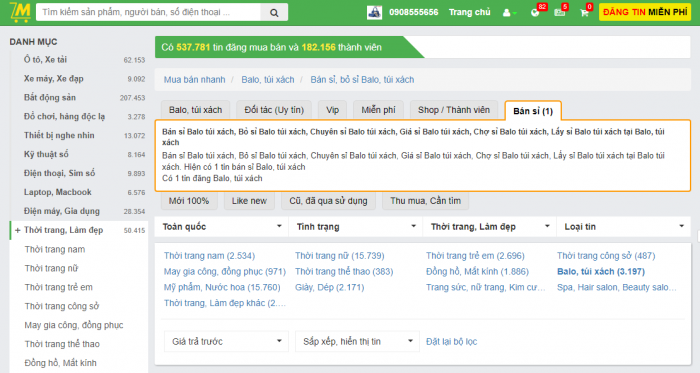Open Thời trang thể thao (383) link
This screenshot has height=373, width=700.
coord(344,272)
